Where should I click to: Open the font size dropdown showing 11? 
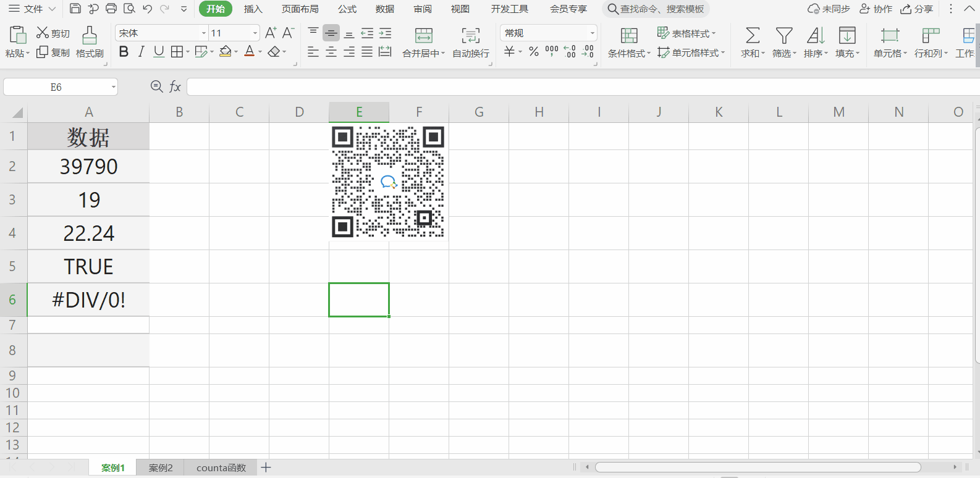click(x=255, y=33)
